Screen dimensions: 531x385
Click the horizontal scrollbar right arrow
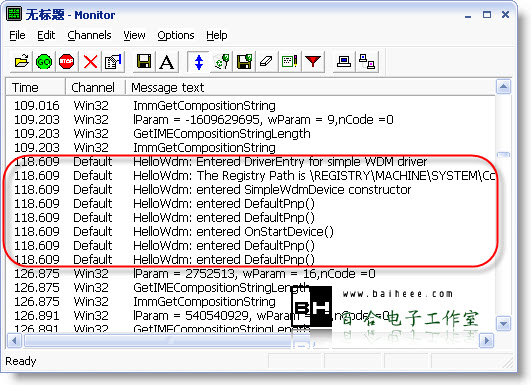click(487, 340)
